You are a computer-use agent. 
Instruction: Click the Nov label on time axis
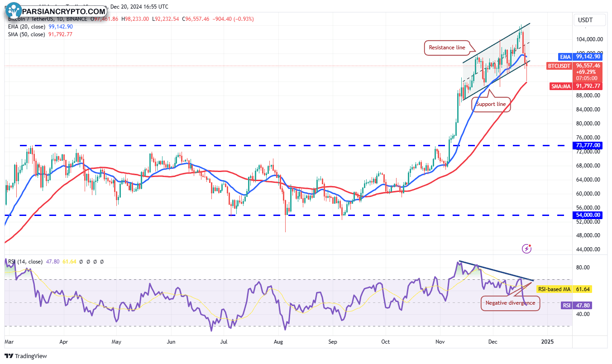(440, 341)
